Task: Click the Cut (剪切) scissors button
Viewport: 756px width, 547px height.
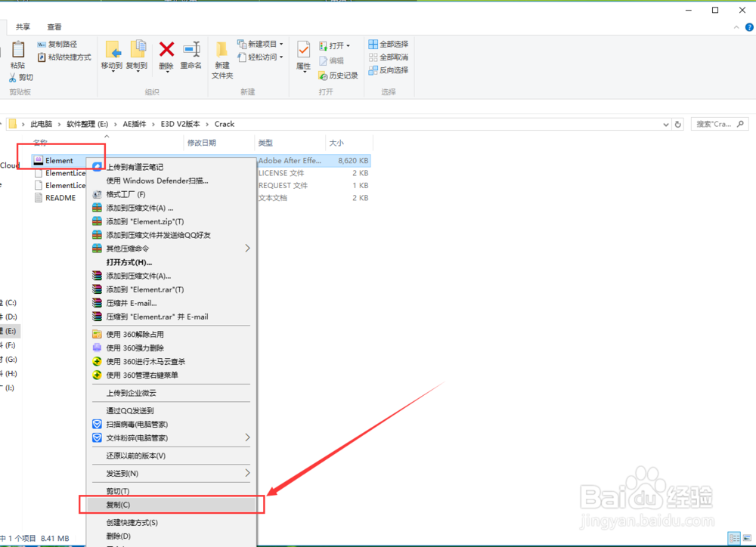Action: pyautogui.click(x=20, y=77)
